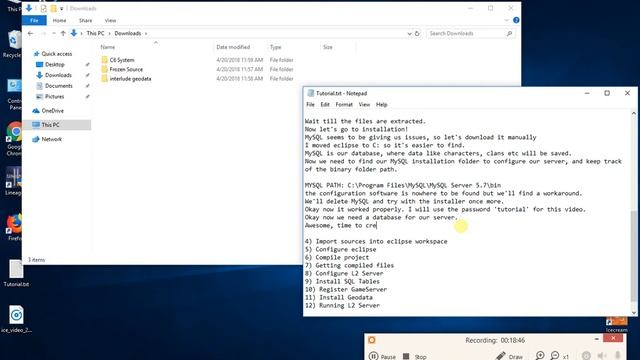Image resolution: width=640 pixels, height=360 pixels.
Task: Open Downloads in navigation pane
Action: pyautogui.click(x=58, y=75)
